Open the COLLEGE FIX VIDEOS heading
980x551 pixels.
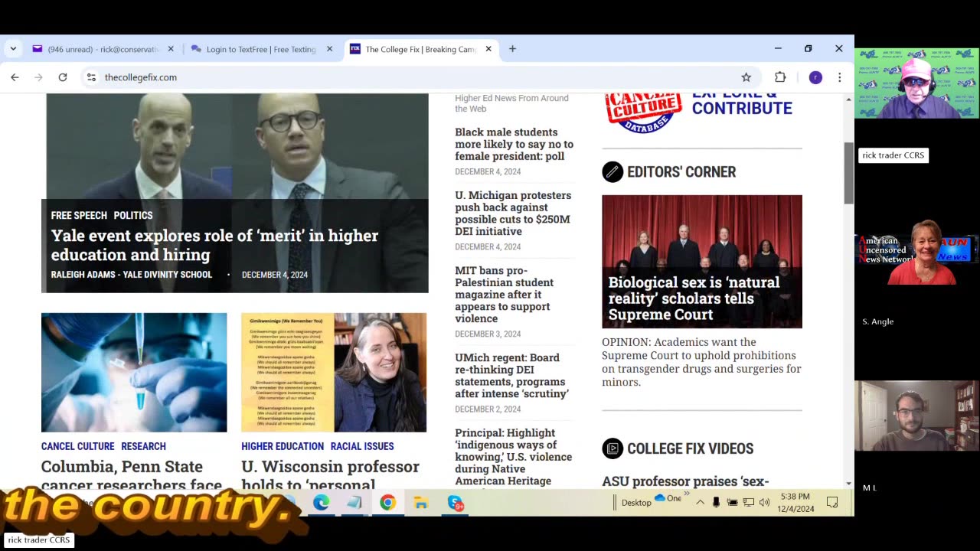coord(690,448)
